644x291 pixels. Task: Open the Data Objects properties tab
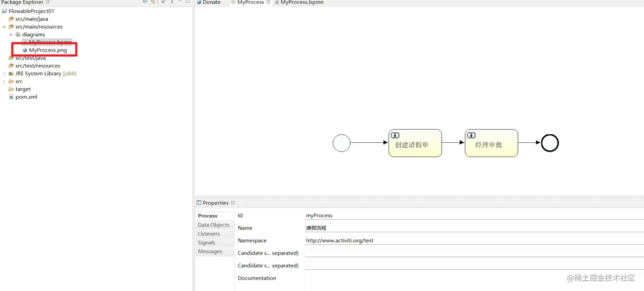[215, 225]
